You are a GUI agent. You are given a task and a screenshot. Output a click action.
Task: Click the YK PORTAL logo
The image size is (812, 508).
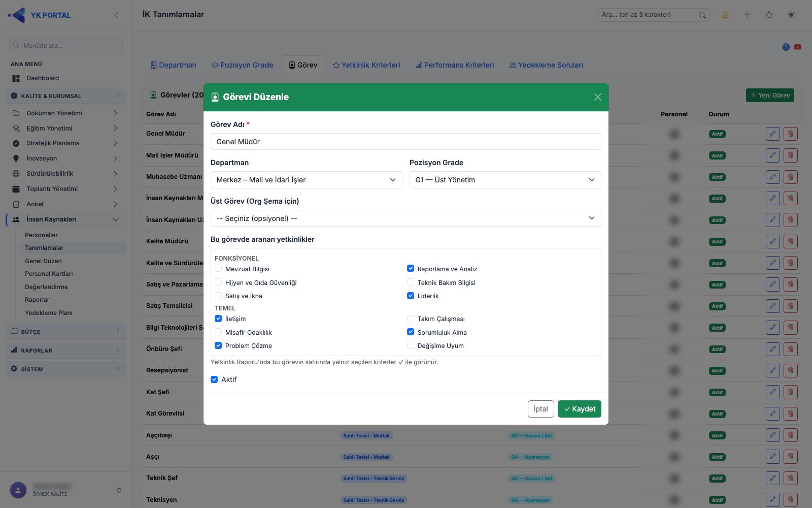coord(40,15)
